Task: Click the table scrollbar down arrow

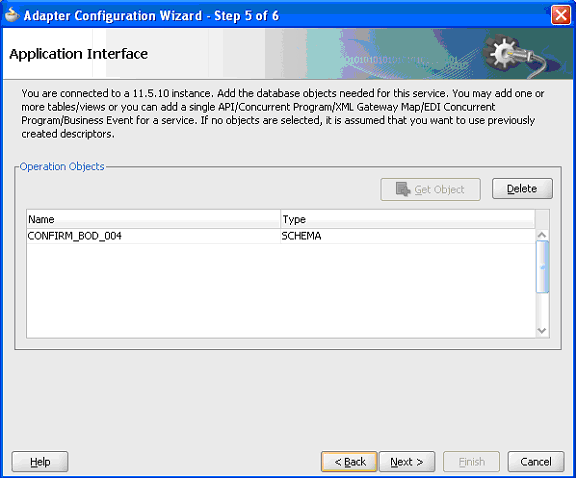Action: tap(542, 331)
